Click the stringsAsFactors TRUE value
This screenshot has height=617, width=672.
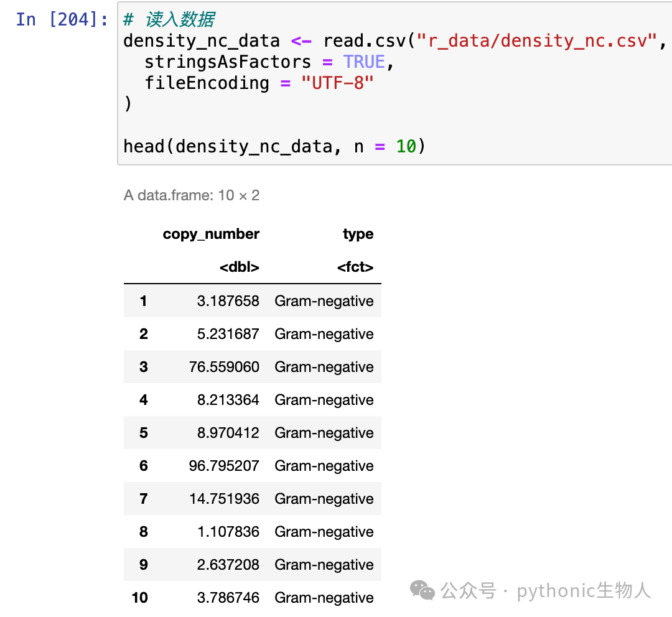[x=364, y=62]
